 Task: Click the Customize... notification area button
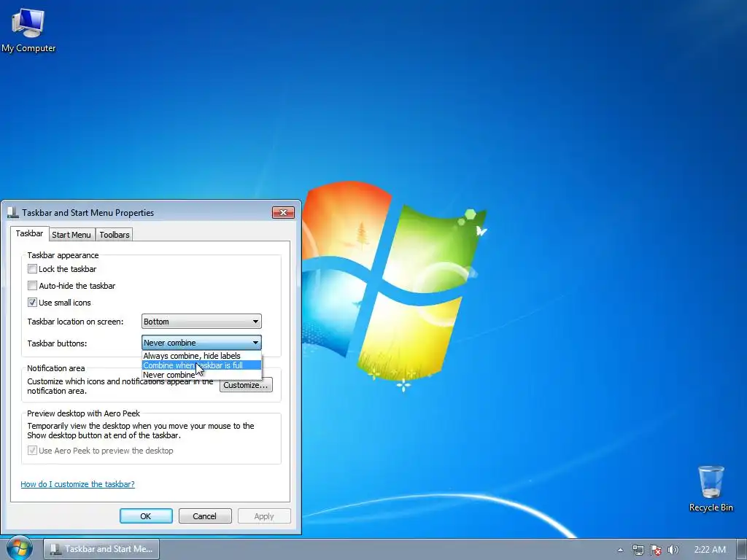(246, 385)
